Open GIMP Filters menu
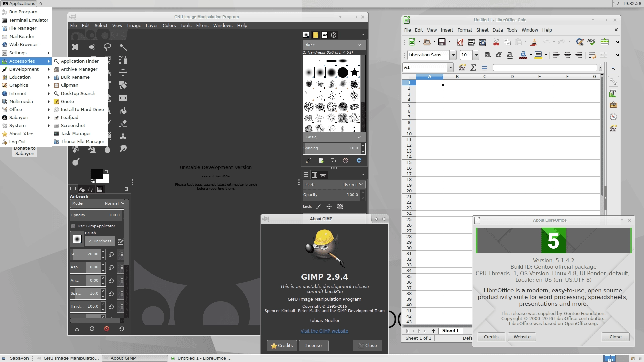Screen dimensions: 644x362 (x=202, y=25)
